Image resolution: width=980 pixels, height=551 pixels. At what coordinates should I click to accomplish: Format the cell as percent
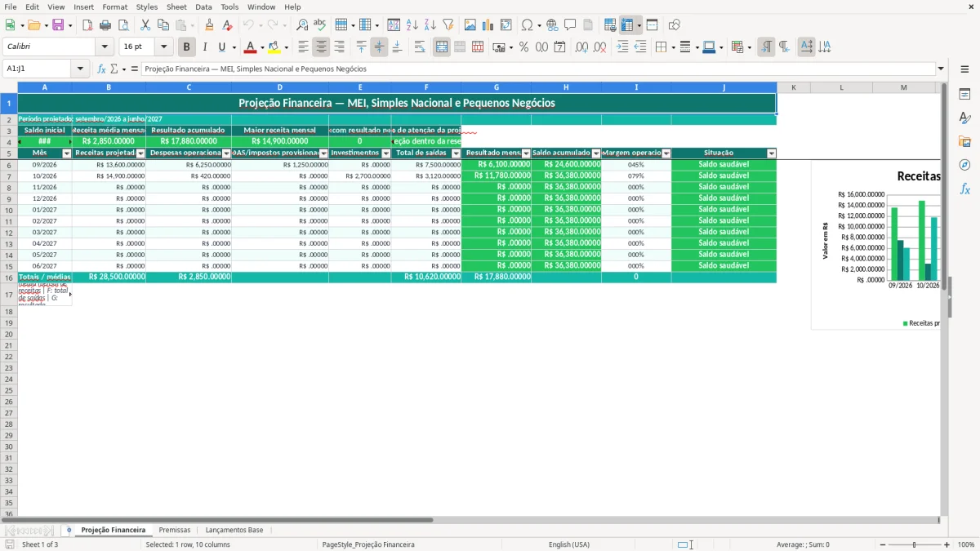click(x=523, y=47)
